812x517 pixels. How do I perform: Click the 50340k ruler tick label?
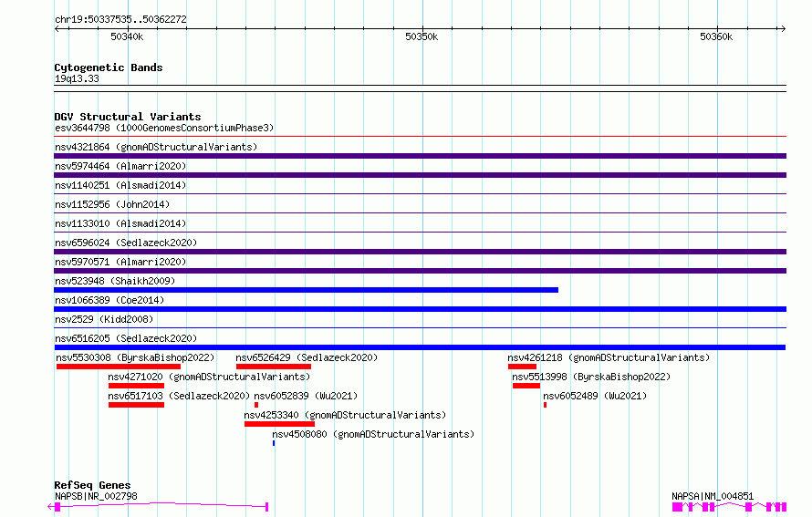(x=127, y=36)
